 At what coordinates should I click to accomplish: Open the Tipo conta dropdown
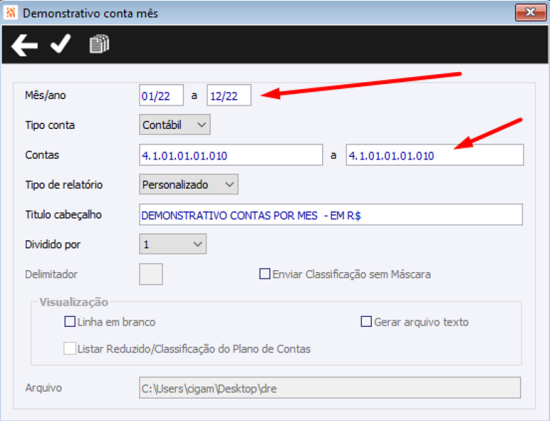(x=175, y=125)
